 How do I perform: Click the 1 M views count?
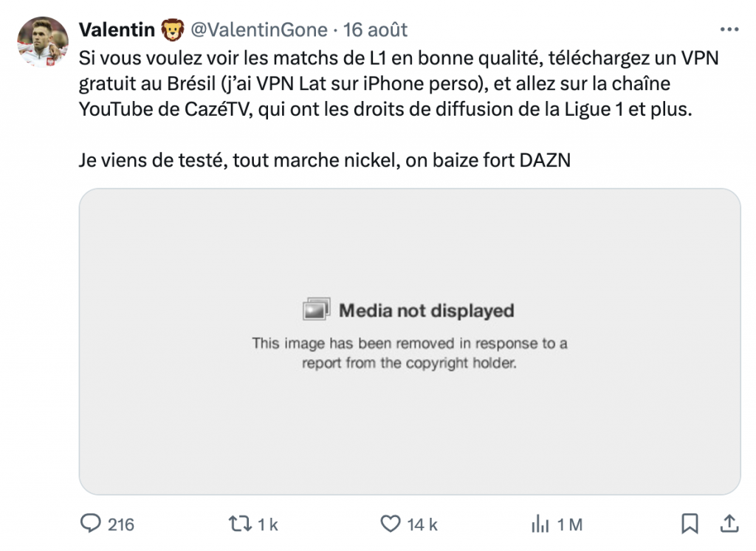570,524
